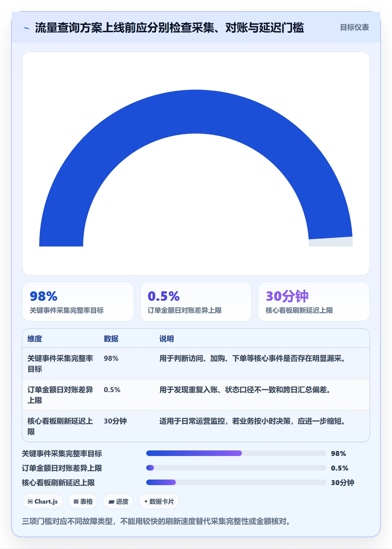This screenshot has width=392, height=549.
Task: Select the 0.5% cell in the table
Action: point(112,390)
